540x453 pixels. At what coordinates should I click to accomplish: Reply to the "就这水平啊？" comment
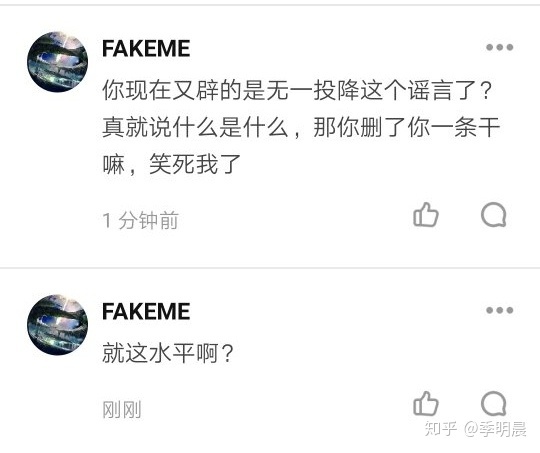click(x=494, y=403)
